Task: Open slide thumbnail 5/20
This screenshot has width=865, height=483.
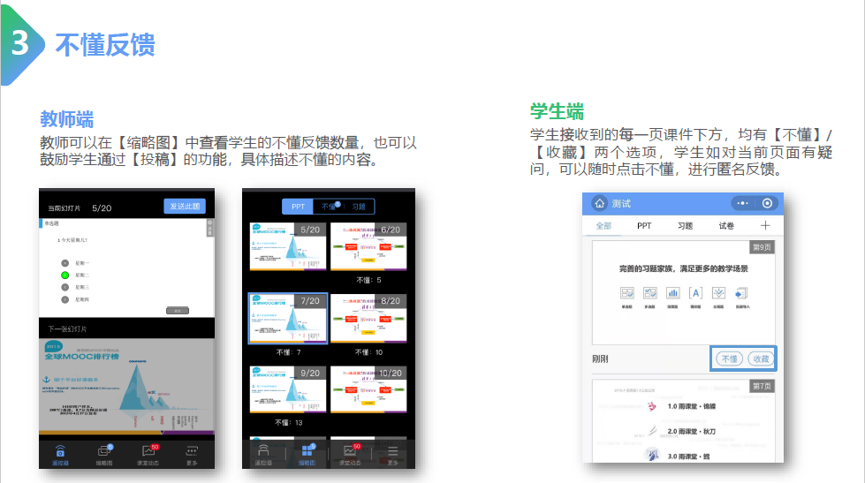Action: tap(287, 246)
